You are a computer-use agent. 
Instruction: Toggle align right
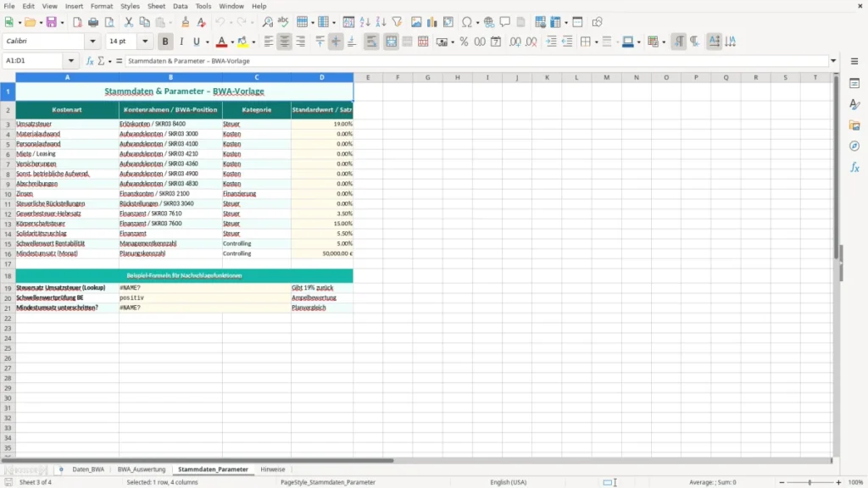coord(301,42)
